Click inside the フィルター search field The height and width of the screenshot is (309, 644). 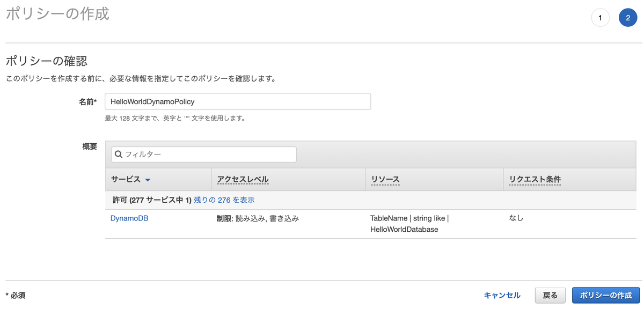click(204, 154)
